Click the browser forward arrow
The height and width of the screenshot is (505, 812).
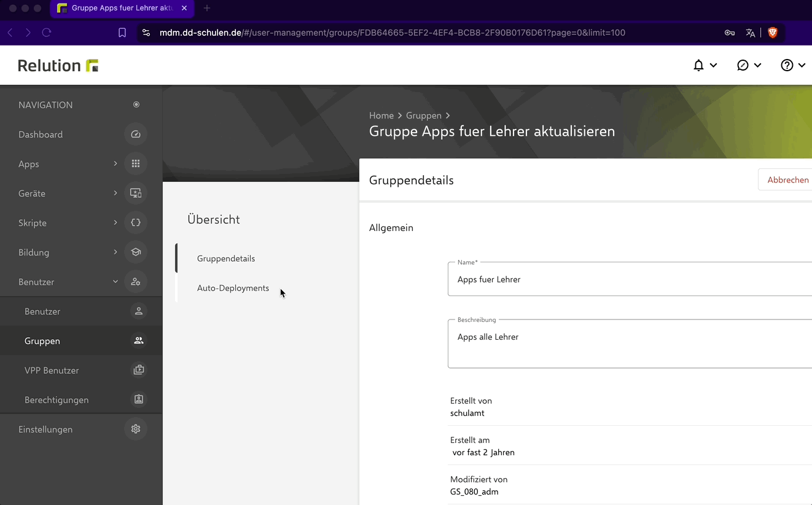[28, 33]
